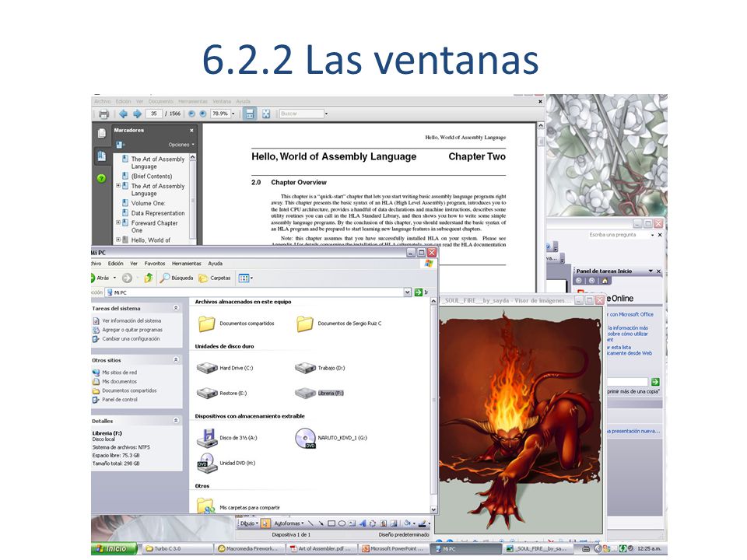Open the Unidad DVD (H:) drive
The image size is (747, 560).
click(226, 463)
